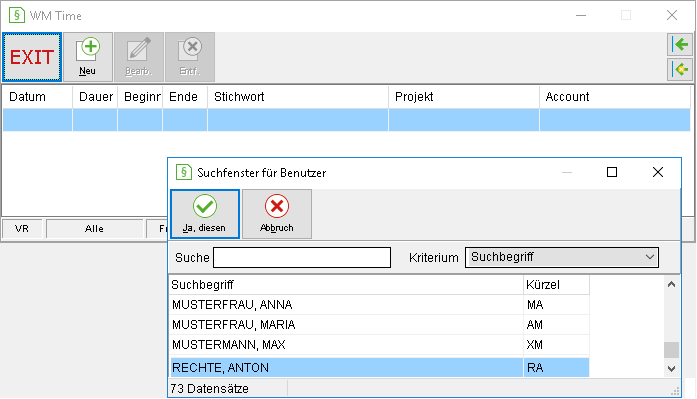Maximize the Suchfenster für Benutzer dialog
This screenshot has width=697, height=399.
[612, 172]
